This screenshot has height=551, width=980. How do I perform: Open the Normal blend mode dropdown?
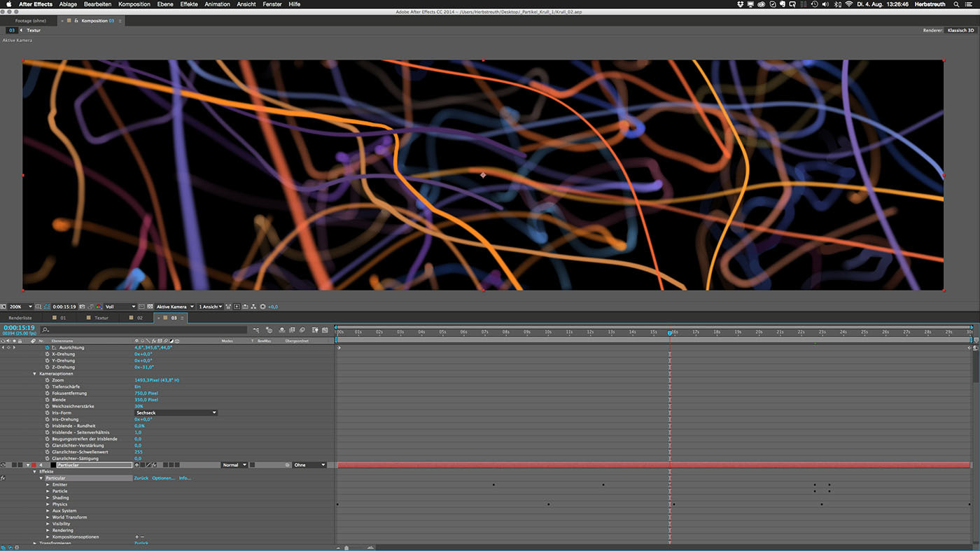[234, 465]
